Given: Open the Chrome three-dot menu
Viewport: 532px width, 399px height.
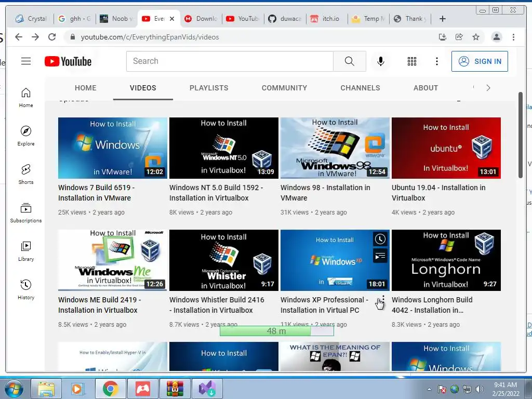Looking at the screenshot, I should [513, 37].
